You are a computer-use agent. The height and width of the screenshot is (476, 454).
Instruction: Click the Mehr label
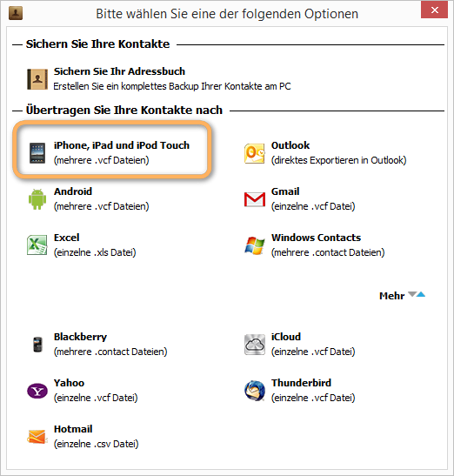391,296
